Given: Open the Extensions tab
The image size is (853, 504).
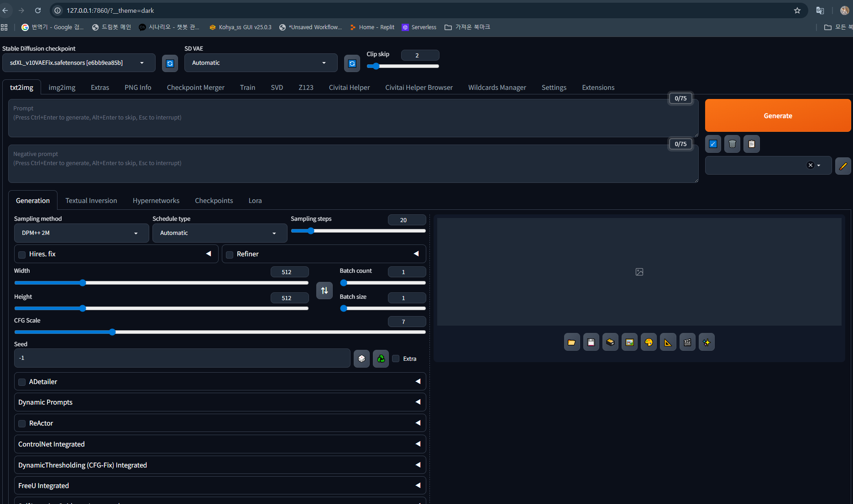Looking at the screenshot, I should 598,88.
